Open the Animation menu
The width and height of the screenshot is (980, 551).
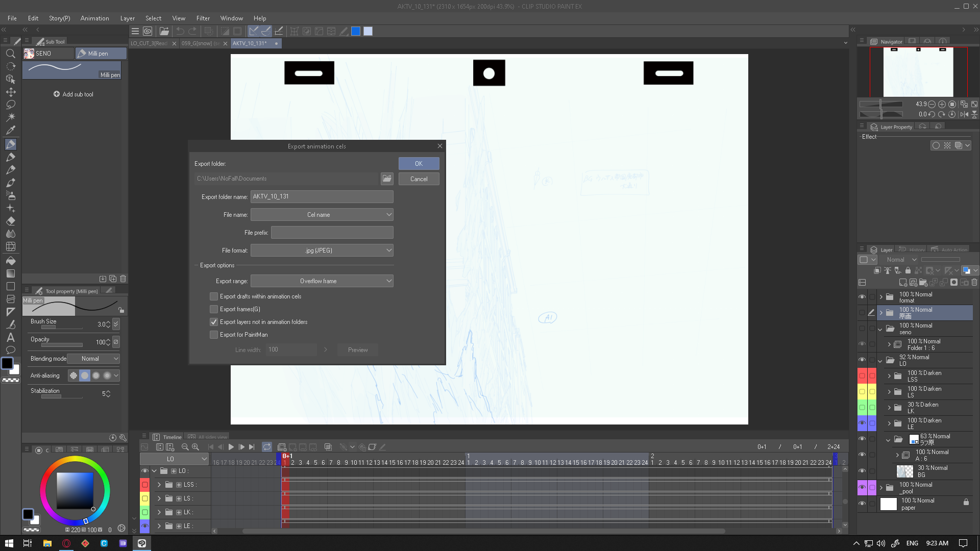94,18
